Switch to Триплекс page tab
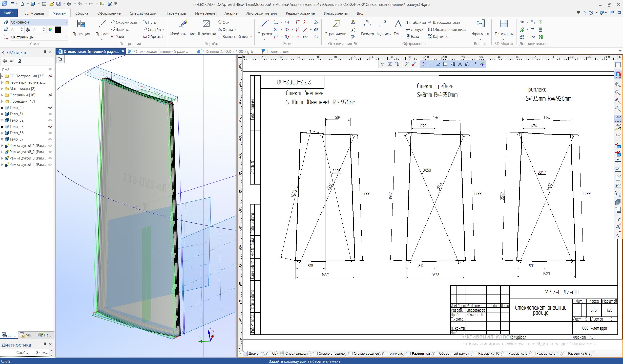623x364 pixels. [x=392, y=353]
